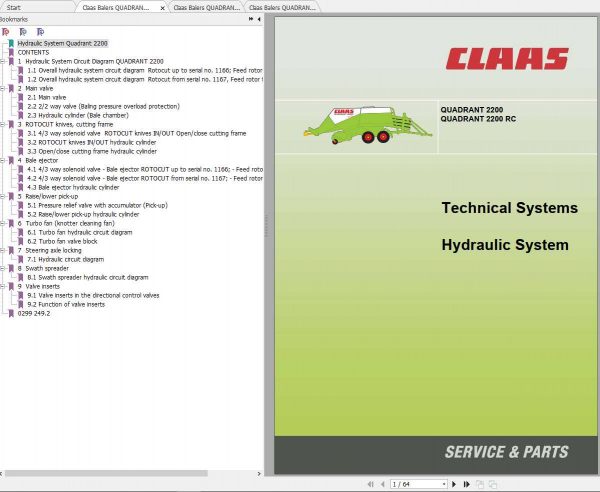Go to the next page
Viewport: 600px width, 492px height.
[454, 484]
